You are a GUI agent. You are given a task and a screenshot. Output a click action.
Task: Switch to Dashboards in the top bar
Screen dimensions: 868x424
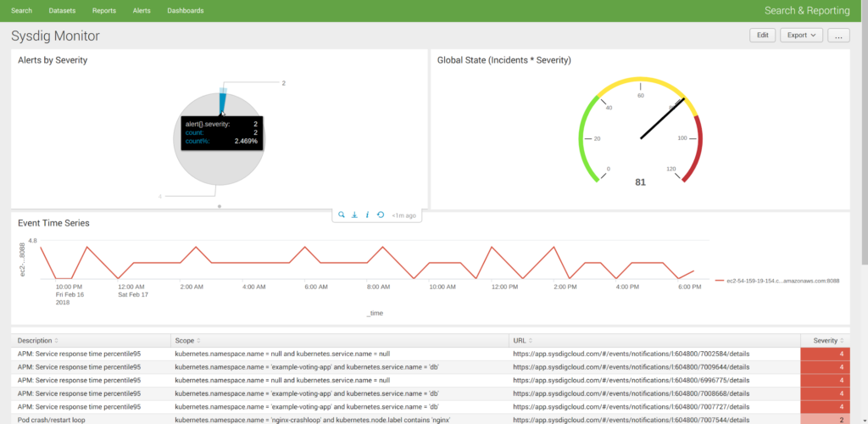click(x=186, y=10)
